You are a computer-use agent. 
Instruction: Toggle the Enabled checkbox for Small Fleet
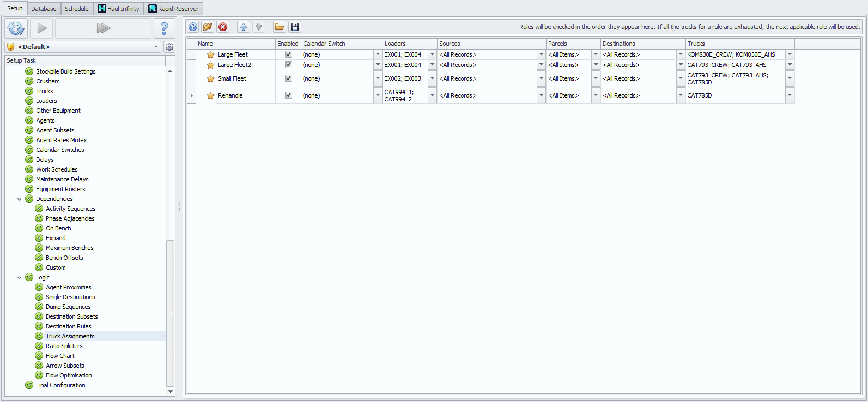[288, 78]
